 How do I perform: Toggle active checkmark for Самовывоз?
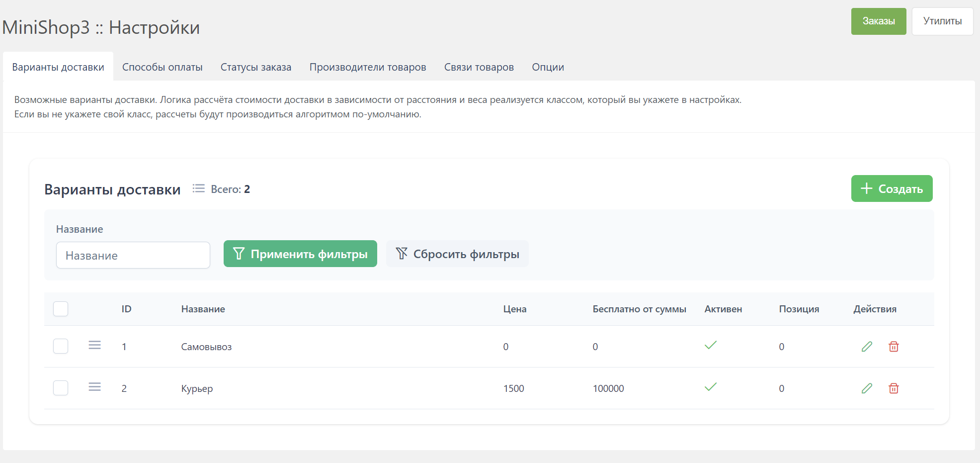click(x=711, y=345)
